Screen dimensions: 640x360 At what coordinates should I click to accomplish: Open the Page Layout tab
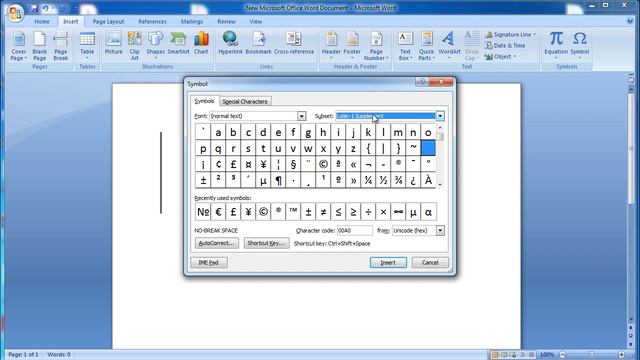tap(108, 22)
